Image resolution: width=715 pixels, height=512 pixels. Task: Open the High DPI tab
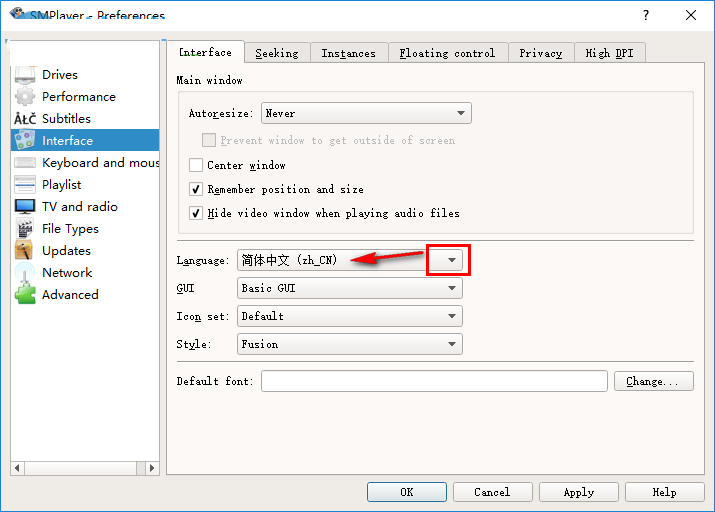[x=610, y=53]
